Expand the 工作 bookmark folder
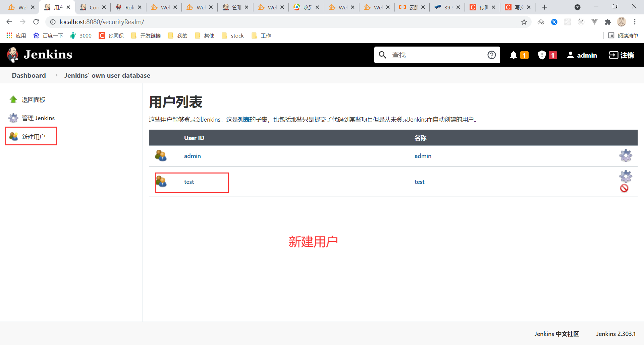This screenshot has height=345, width=644. click(x=261, y=36)
